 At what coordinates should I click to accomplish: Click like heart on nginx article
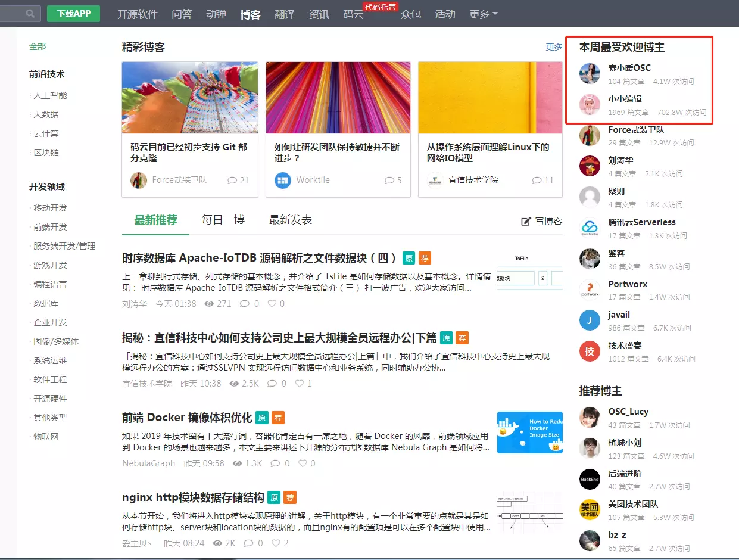pos(276,543)
